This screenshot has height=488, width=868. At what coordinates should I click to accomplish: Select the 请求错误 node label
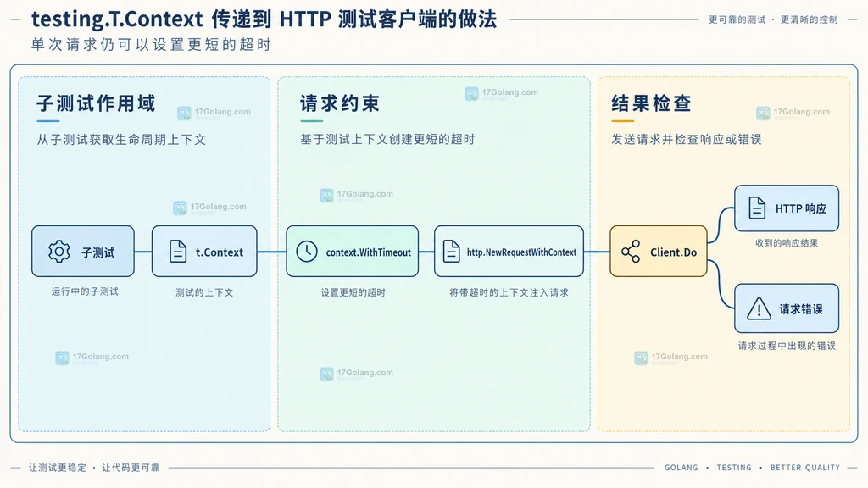(x=800, y=309)
